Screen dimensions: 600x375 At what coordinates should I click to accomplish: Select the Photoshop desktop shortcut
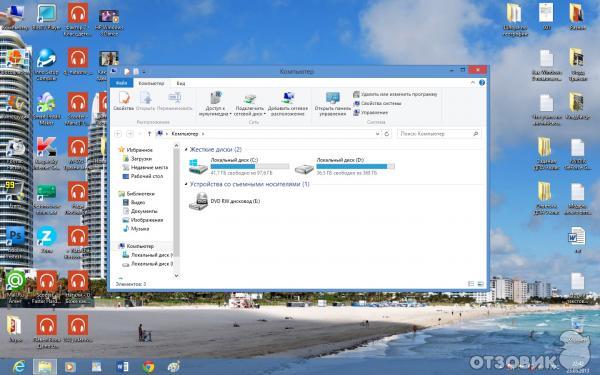[15, 242]
